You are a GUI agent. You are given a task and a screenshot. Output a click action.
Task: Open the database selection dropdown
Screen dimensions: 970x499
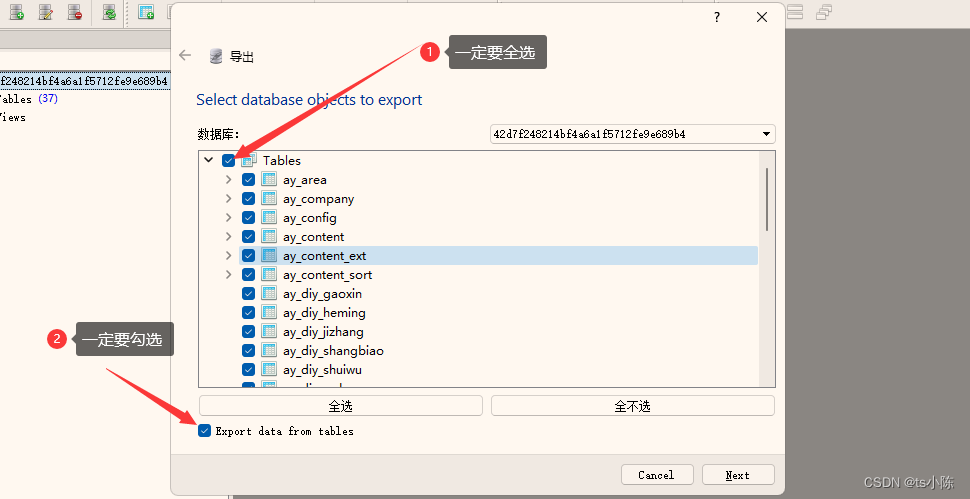(x=632, y=134)
